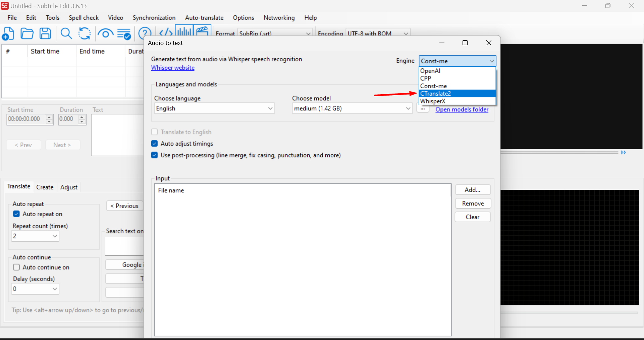Open the Edit menu
The image size is (644, 340).
31,18
